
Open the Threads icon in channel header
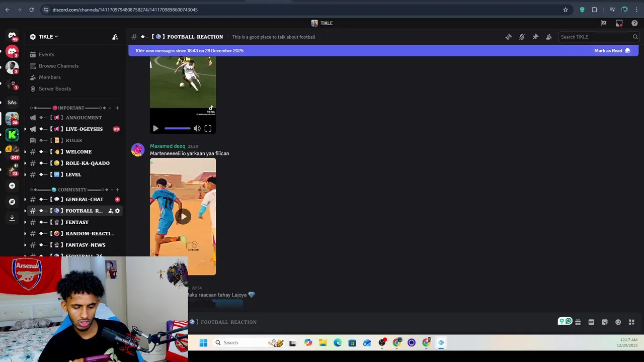click(x=508, y=37)
